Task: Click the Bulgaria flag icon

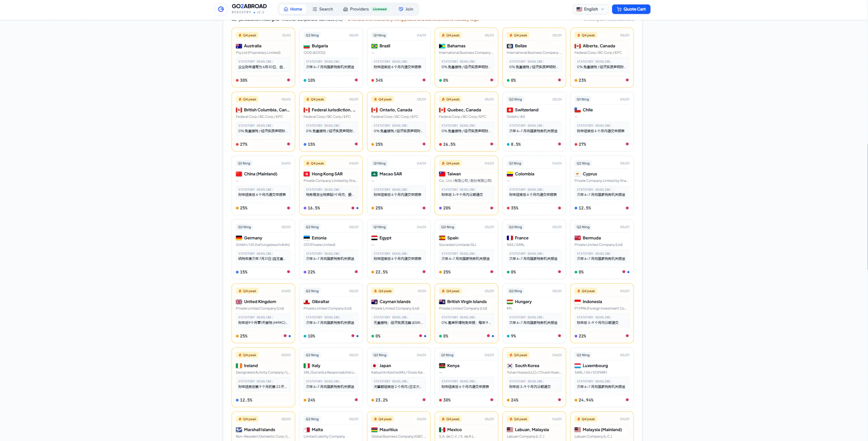Action: 307,46
